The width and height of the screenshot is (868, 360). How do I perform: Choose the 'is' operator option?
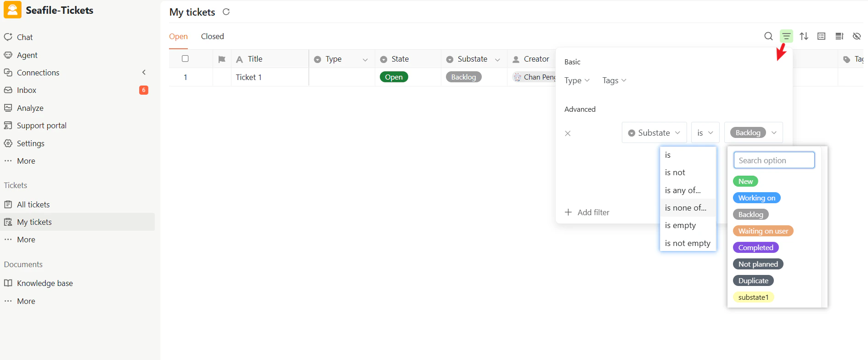(688, 155)
